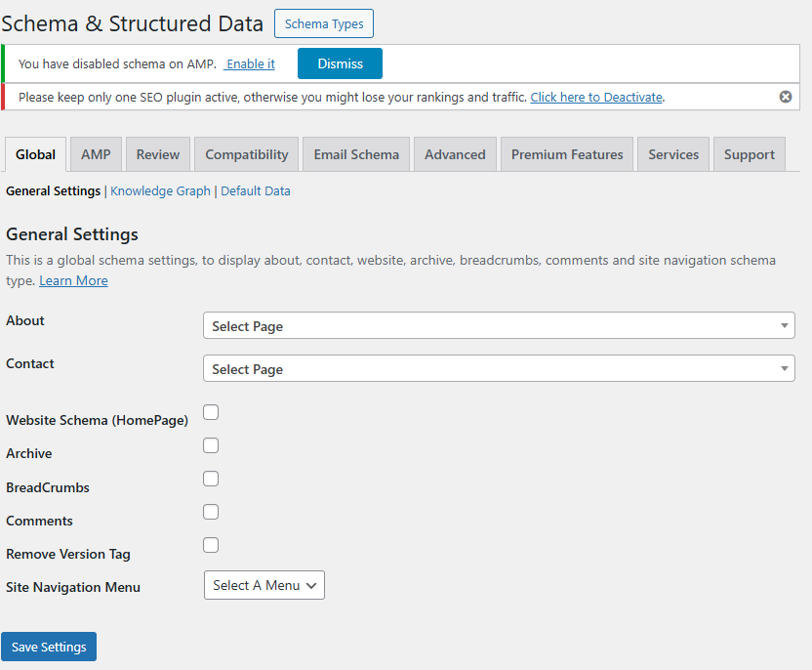Image resolution: width=812 pixels, height=670 pixels.
Task: Click here to Deactivate the other SEO plugin
Action: (596, 97)
